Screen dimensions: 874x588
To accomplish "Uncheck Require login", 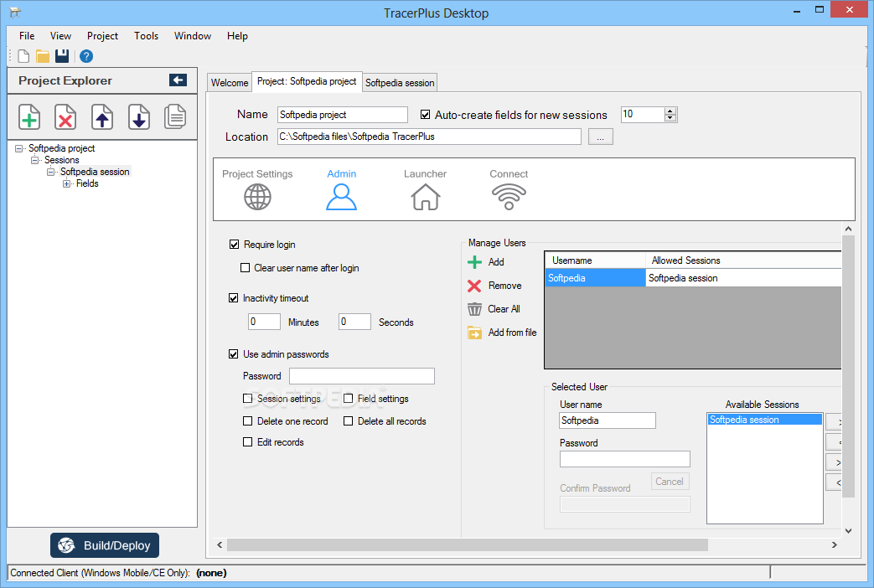I will tap(234, 244).
